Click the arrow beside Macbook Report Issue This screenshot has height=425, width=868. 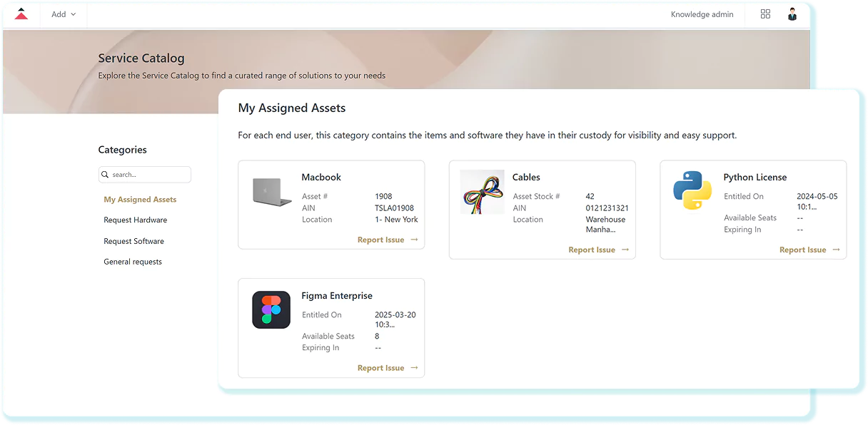pos(414,240)
